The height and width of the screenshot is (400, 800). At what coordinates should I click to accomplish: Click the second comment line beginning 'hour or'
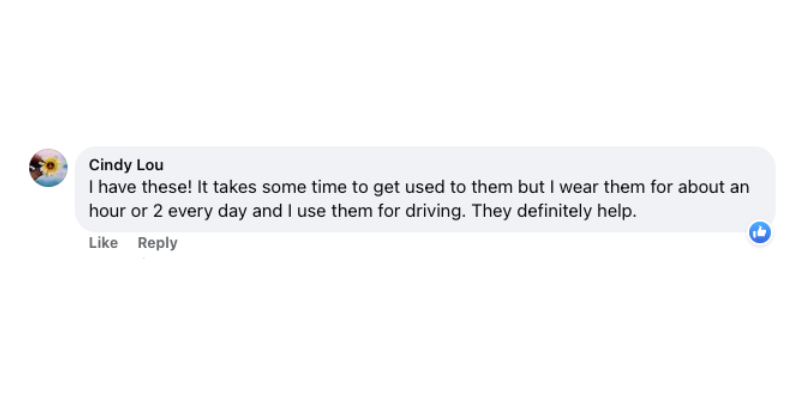363,211
